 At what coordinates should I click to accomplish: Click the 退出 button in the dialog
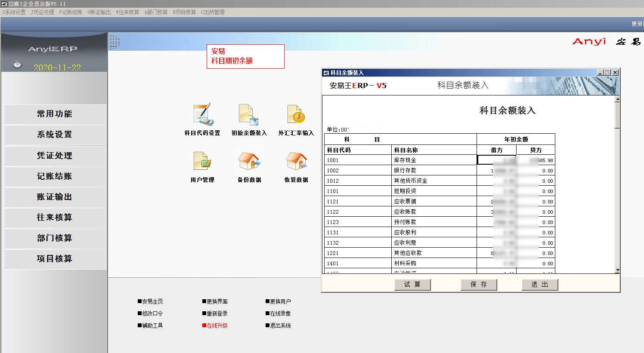coord(539,285)
